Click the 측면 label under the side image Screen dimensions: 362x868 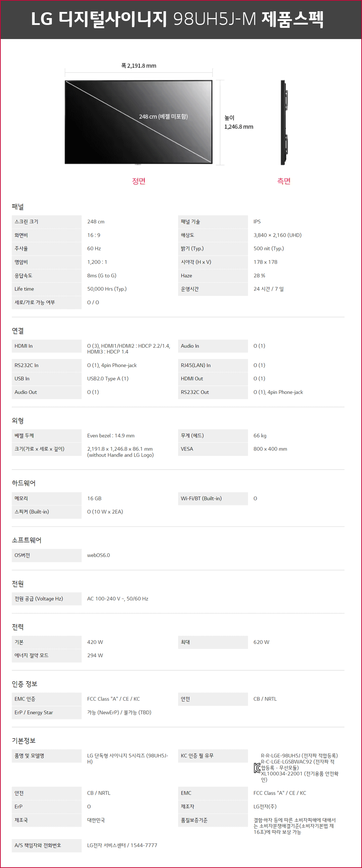[284, 181]
